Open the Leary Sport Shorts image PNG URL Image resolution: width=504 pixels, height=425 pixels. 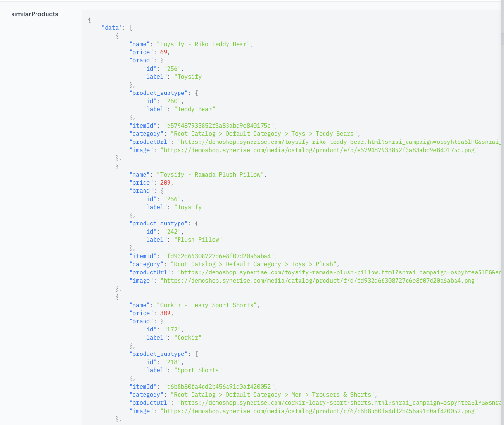319,411
